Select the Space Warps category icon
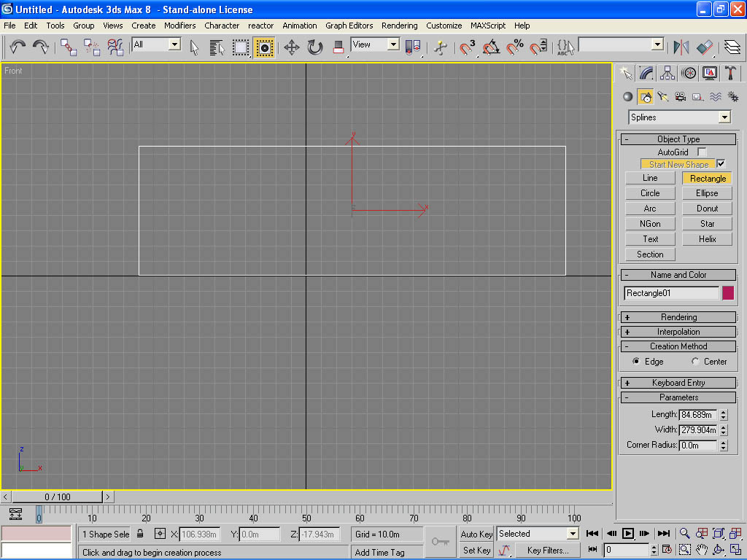This screenshot has height=560, width=747. coord(716,97)
